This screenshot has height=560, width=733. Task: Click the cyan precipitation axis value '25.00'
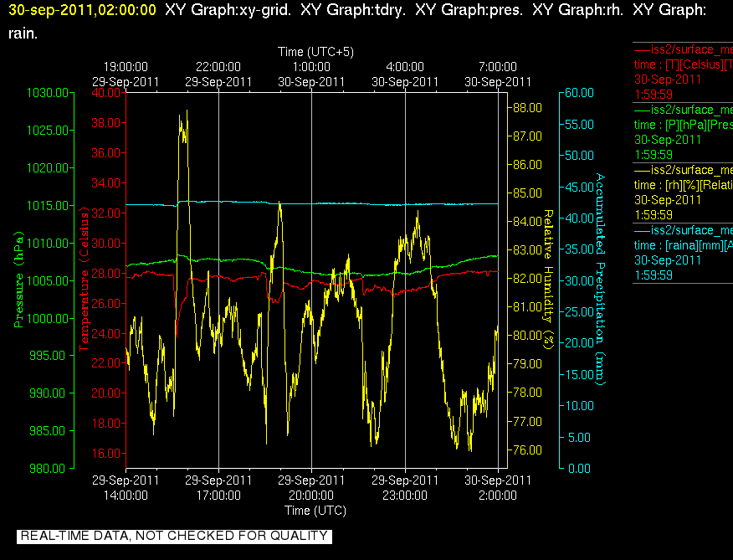[x=579, y=312]
